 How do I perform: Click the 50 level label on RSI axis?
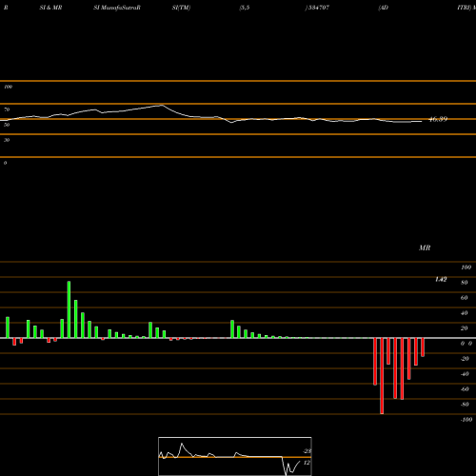[x=7, y=125]
